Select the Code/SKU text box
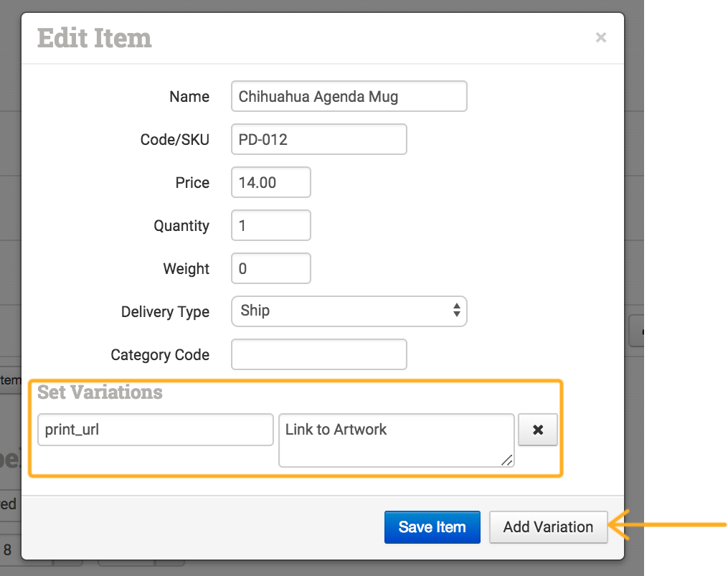The height and width of the screenshot is (576, 728). [318, 139]
